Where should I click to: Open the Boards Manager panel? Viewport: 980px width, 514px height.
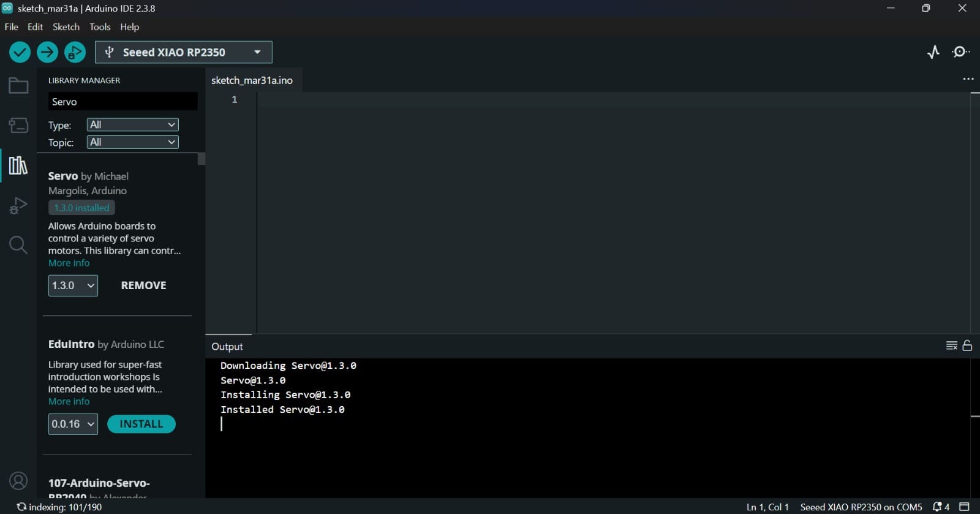tap(18, 126)
